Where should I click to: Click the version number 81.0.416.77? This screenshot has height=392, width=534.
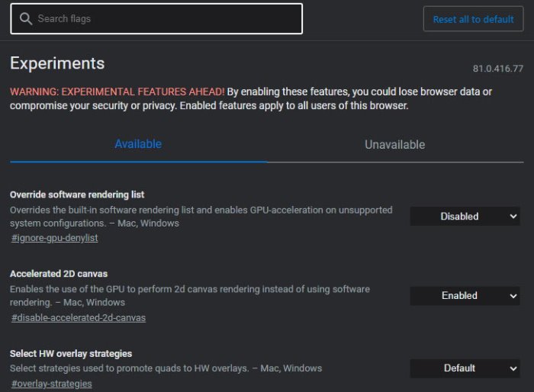498,69
